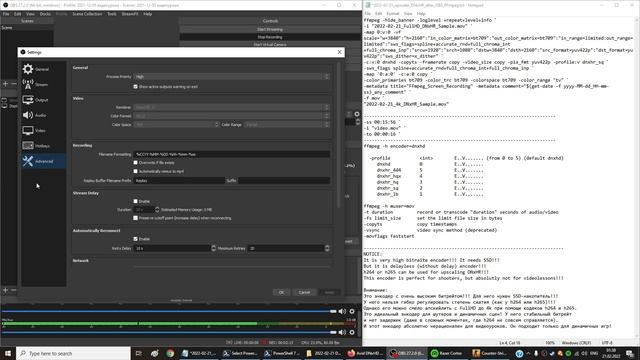640x360 pixels.
Task: Click the taskbar search box
Action: pyautogui.click(x=73, y=353)
